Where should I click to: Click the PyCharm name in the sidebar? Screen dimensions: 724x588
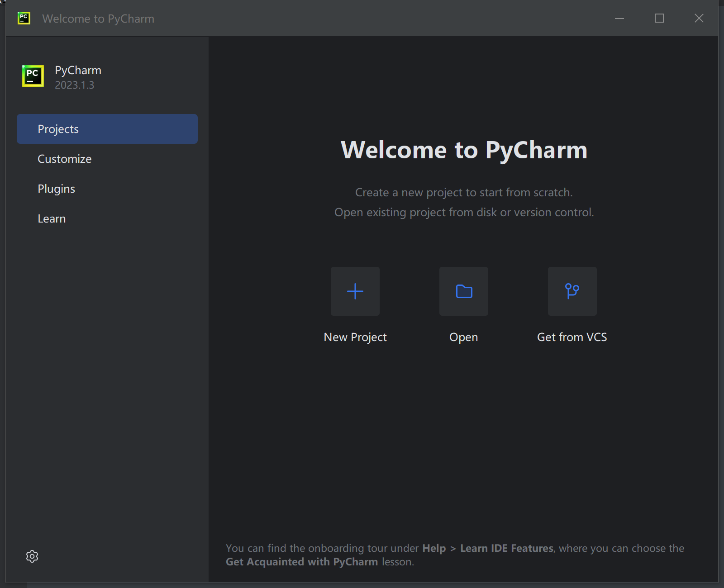[78, 71]
